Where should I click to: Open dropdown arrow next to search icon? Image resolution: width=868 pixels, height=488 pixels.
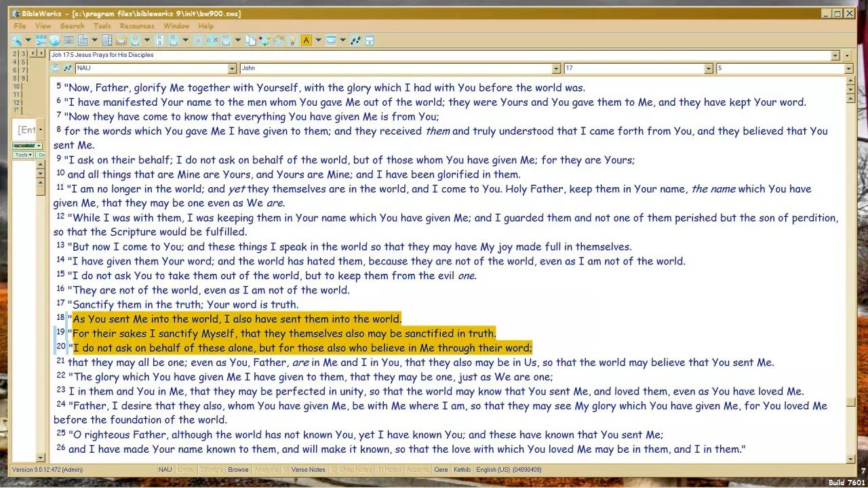point(28,40)
